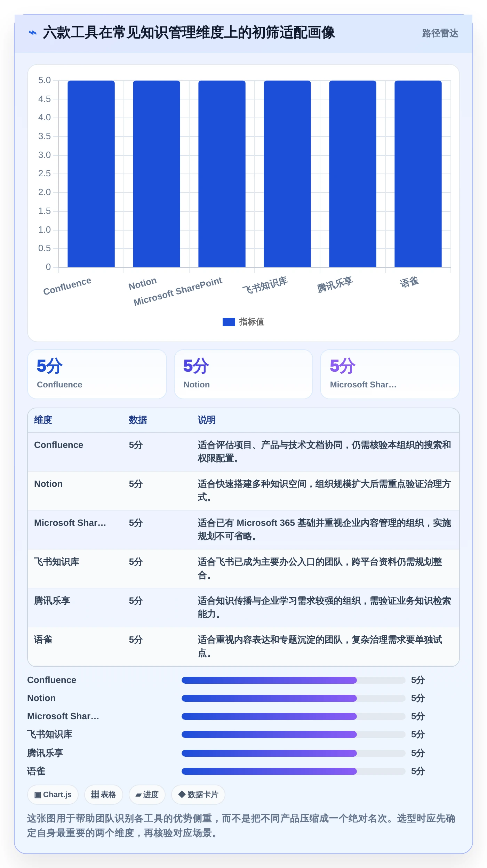Click the 5.0 y-axis tick label

click(x=45, y=80)
